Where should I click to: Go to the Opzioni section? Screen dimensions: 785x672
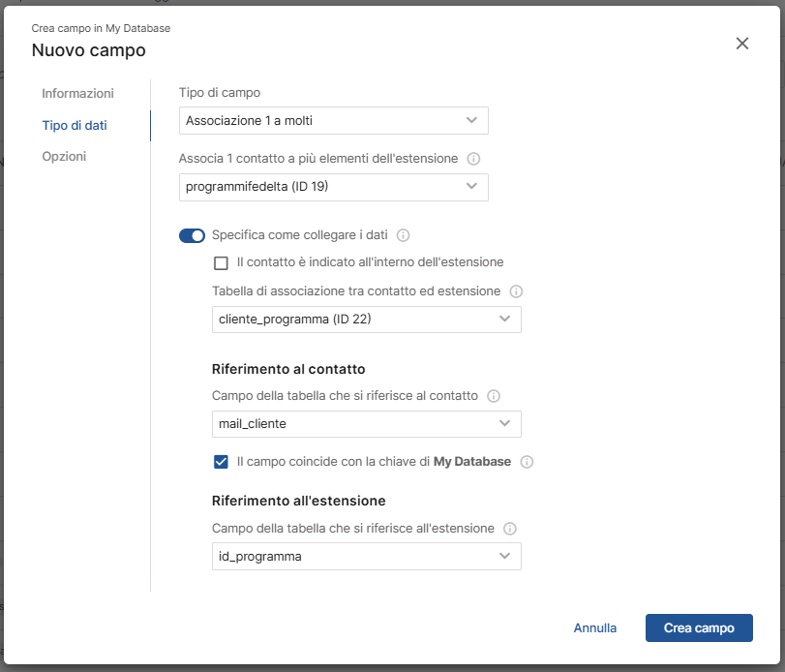pyautogui.click(x=64, y=157)
